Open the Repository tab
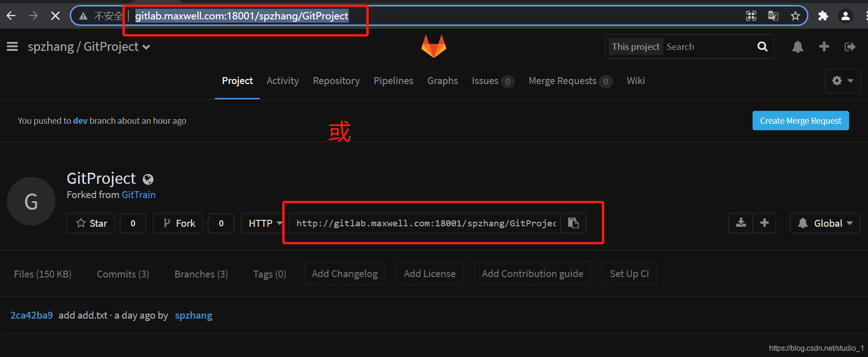This screenshot has height=357, width=868. [x=336, y=81]
